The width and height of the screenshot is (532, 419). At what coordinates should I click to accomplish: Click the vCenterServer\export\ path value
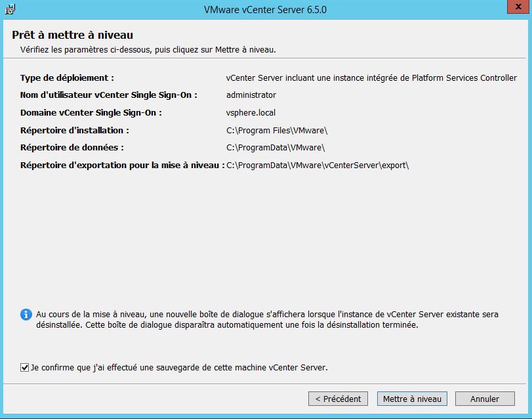pos(317,165)
